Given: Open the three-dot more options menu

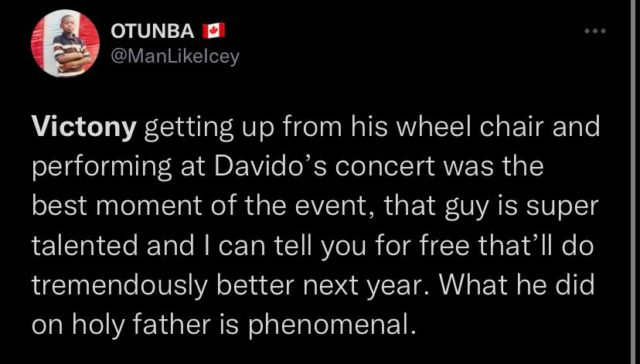Looking at the screenshot, I should tap(595, 31).
